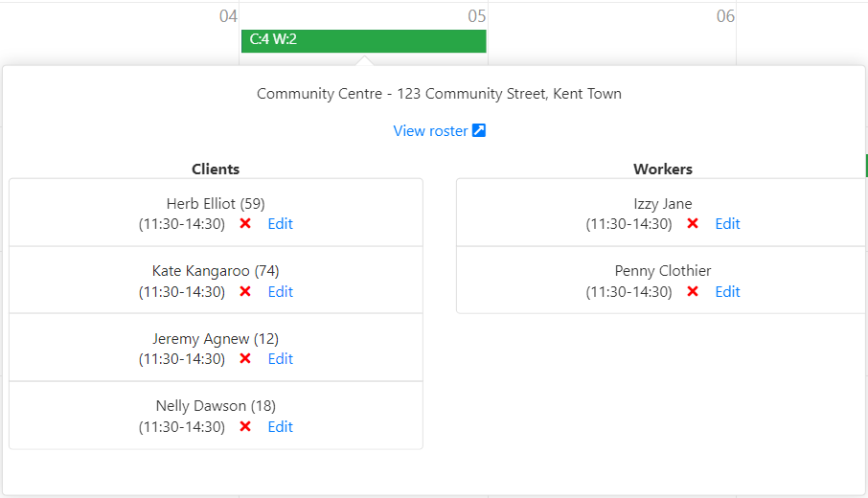The height and width of the screenshot is (498, 868).
Task: Click the Workers column heading
Action: [663, 170]
